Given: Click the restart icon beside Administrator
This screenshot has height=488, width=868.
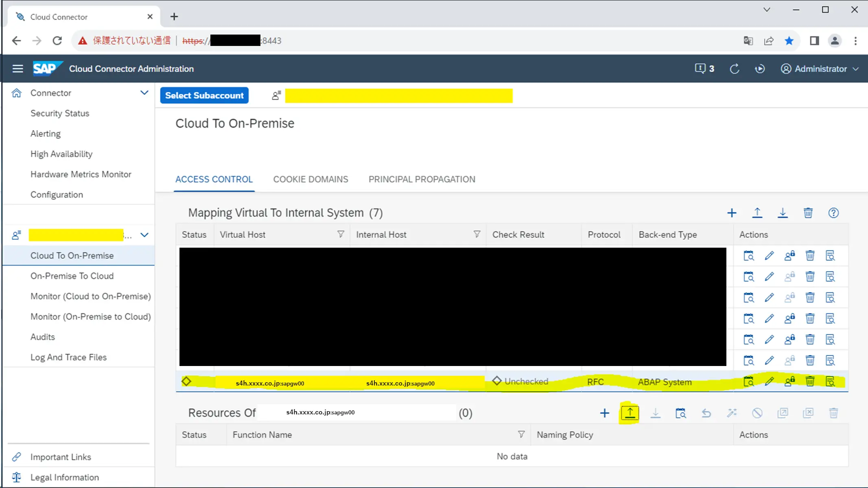Looking at the screenshot, I should click(x=760, y=69).
